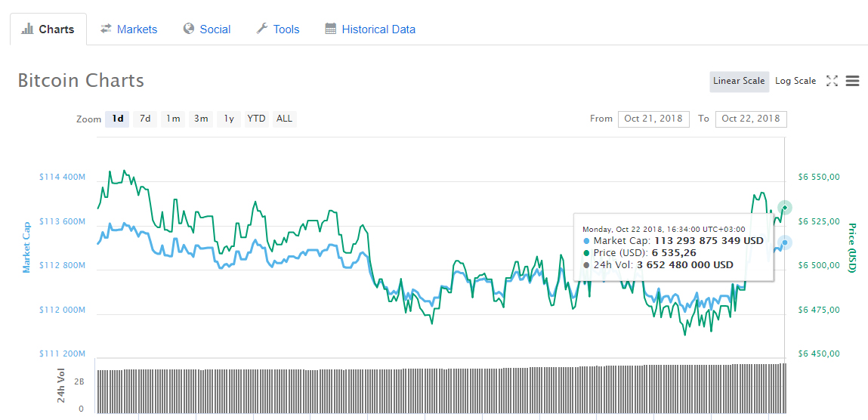Click the $6 500,00 price axis value

click(820, 266)
